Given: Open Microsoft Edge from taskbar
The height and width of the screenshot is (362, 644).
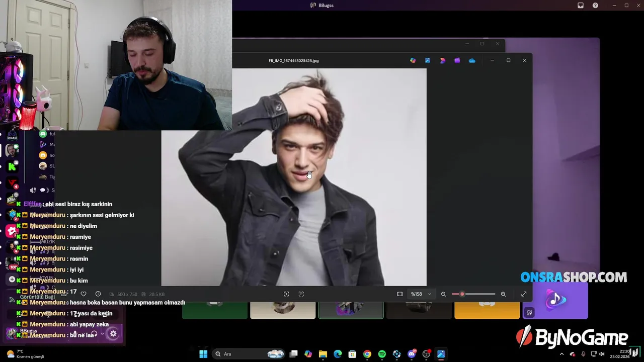Looking at the screenshot, I should pyautogui.click(x=338, y=354).
